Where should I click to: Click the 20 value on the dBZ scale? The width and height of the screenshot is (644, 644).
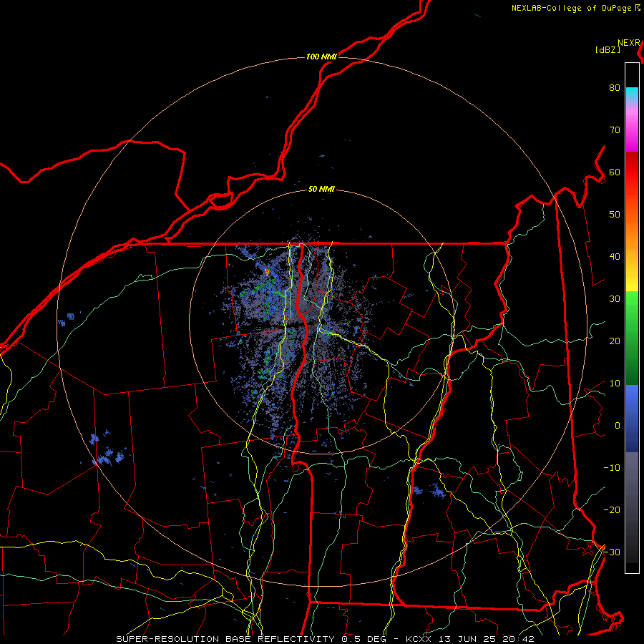tap(615, 341)
